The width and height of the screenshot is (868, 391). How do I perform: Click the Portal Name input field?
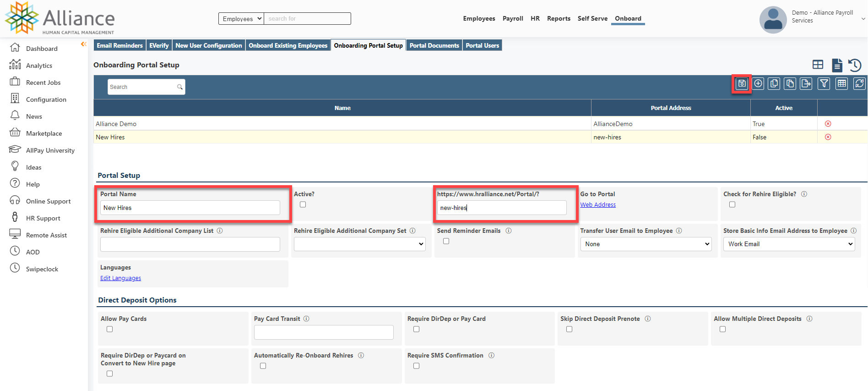[190, 208]
